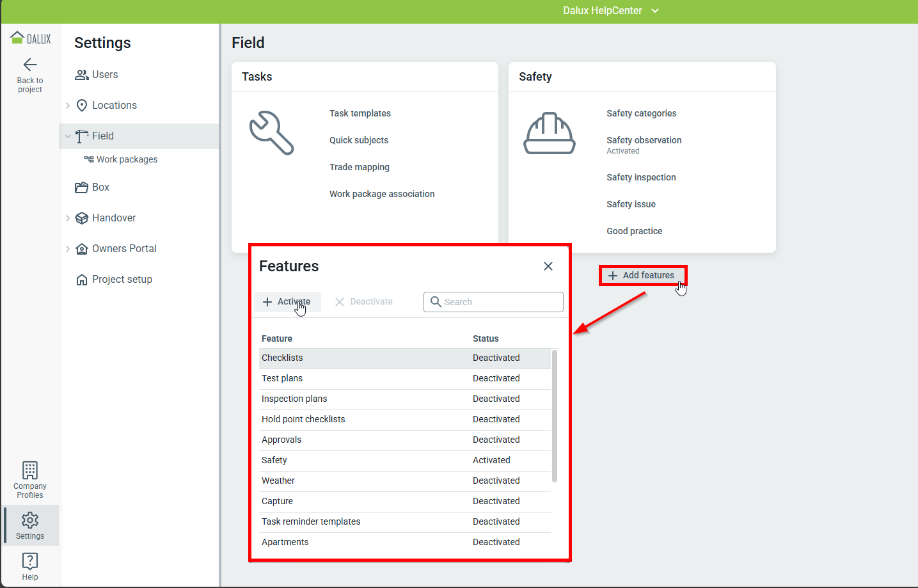Select Work packages under Field
Image resolution: width=918 pixels, height=588 pixels.
tap(127, 159)
